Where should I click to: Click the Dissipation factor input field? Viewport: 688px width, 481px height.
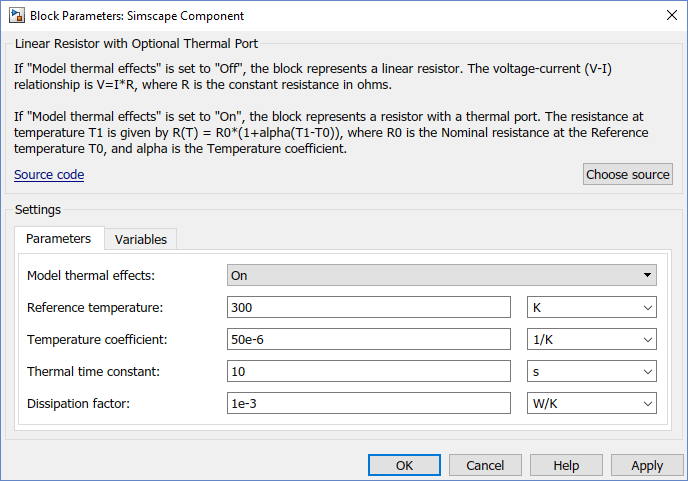pos(369,403)
